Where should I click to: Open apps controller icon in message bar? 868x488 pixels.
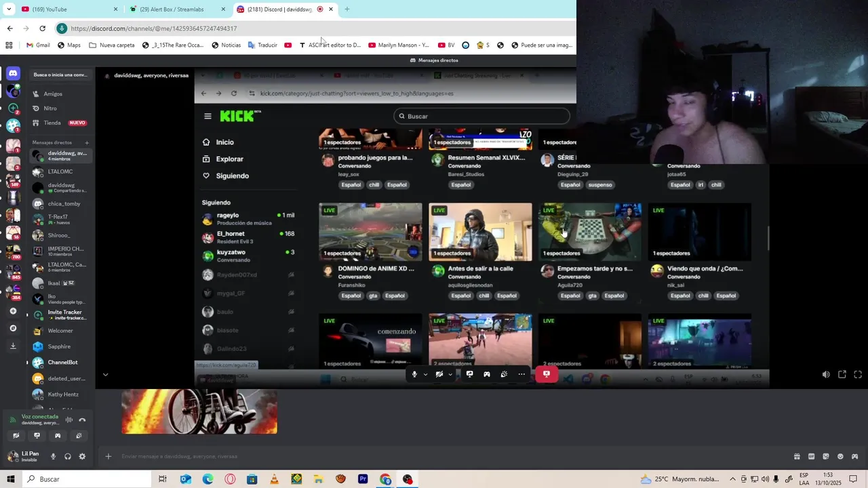click(854, 456)
